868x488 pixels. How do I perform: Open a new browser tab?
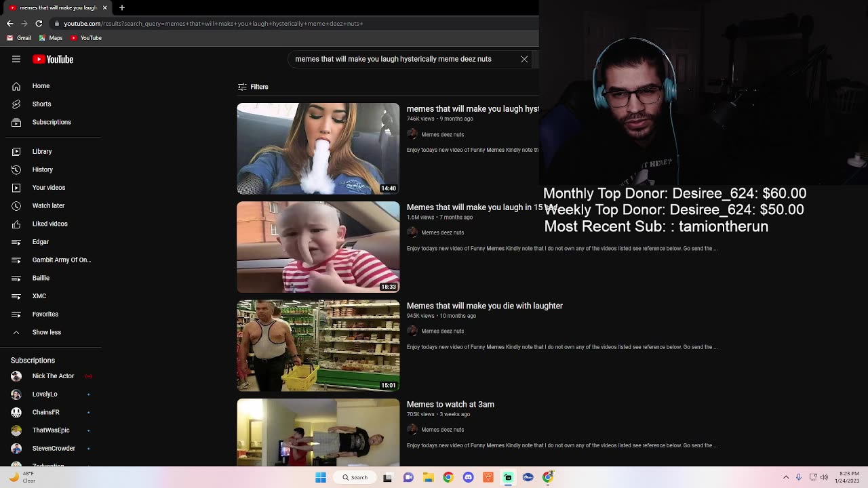click(122, 8)
